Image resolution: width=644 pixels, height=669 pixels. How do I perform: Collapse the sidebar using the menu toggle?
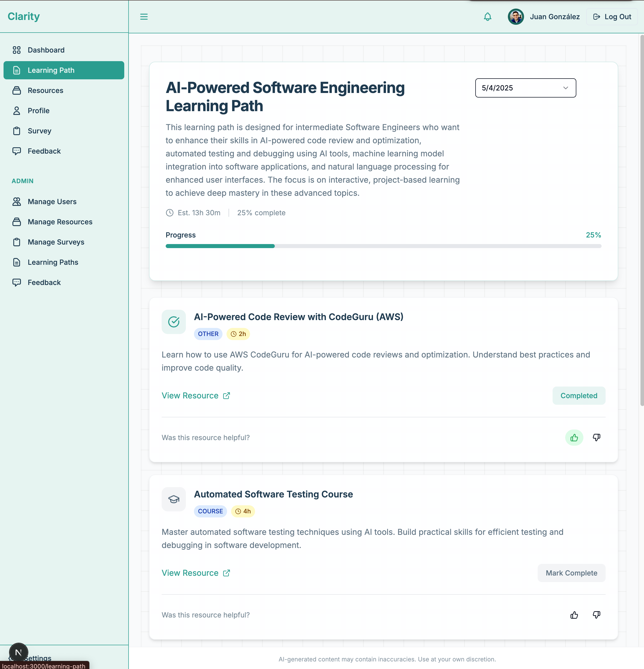click(144, 17)
